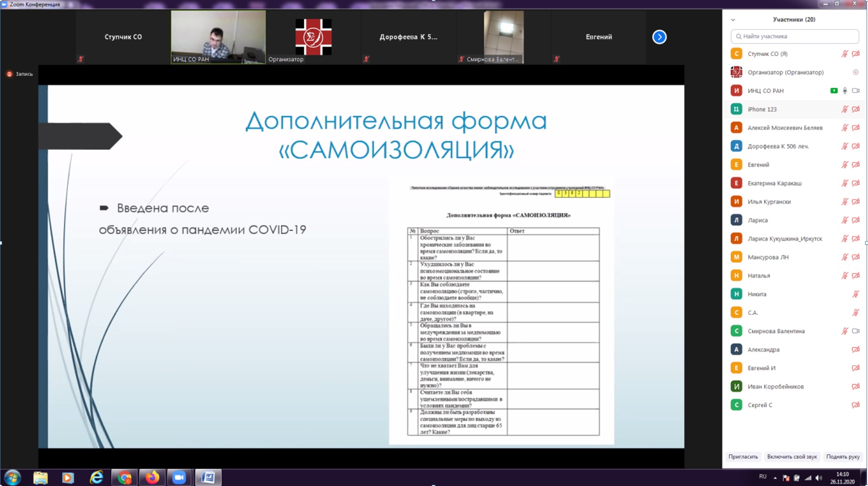Open Chrome from taskbar
Viewport: 868px width, 486px height.
(124, 477)
